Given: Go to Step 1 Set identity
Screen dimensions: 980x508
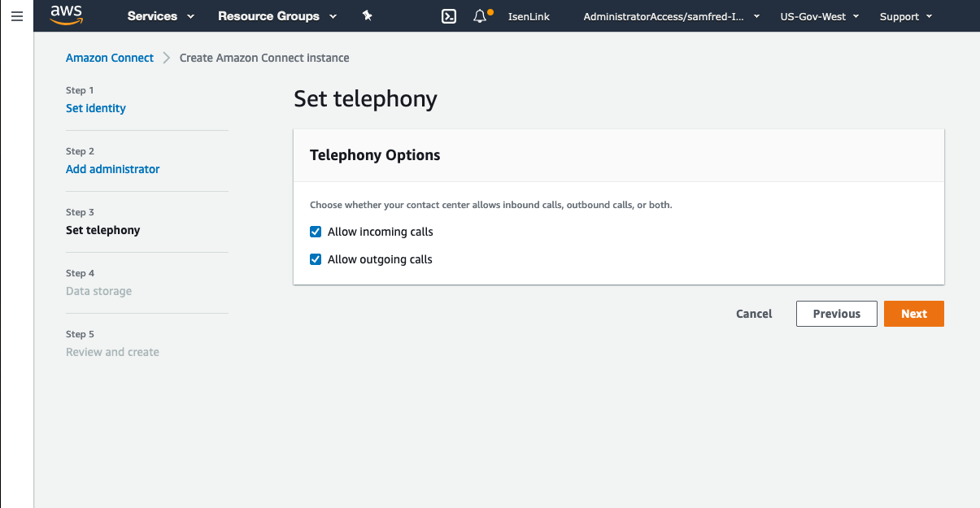Looking at the screenshot, I should pyautogui.click(x=96, y=108).
